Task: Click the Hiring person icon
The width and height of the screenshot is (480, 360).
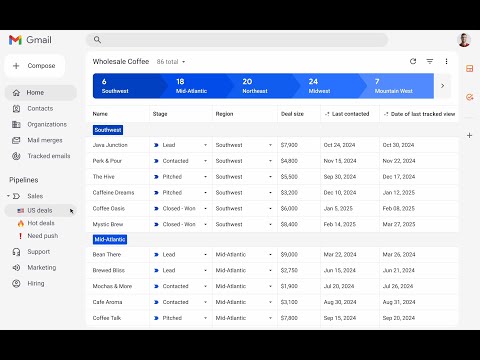Action: tap(16, 284)
